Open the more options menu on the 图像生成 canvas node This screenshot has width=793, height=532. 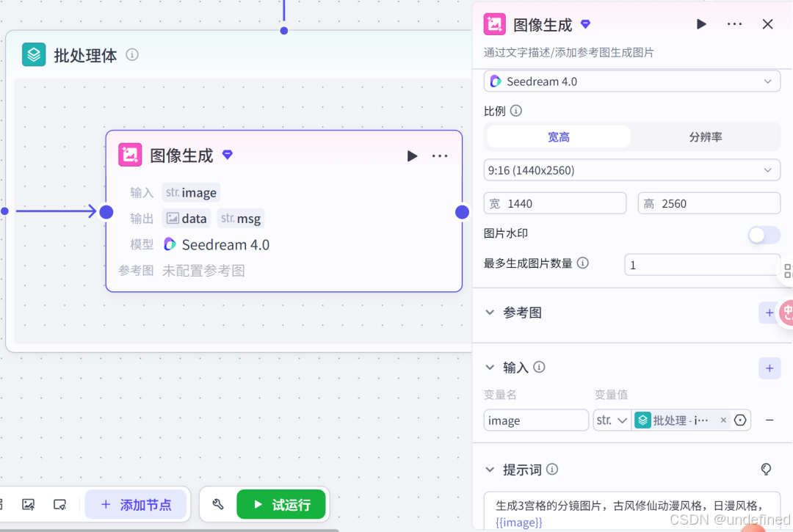[x=440, y=156]
